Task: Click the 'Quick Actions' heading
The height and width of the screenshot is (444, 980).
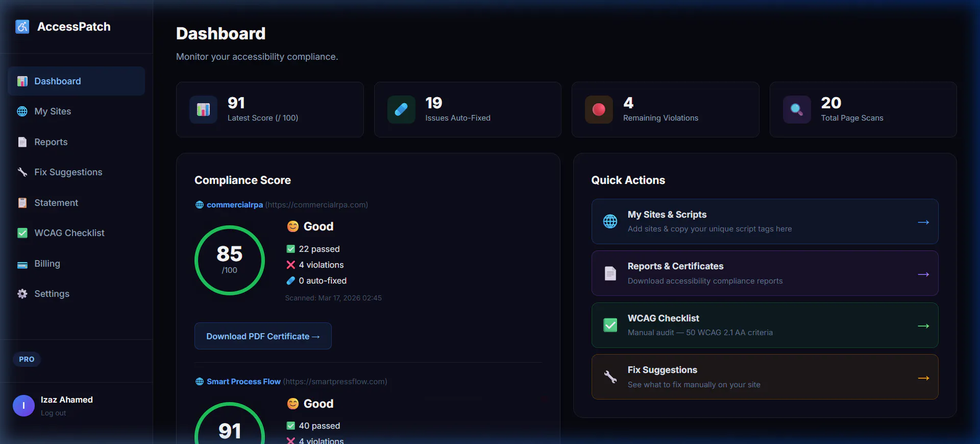Action: (628, 180)
